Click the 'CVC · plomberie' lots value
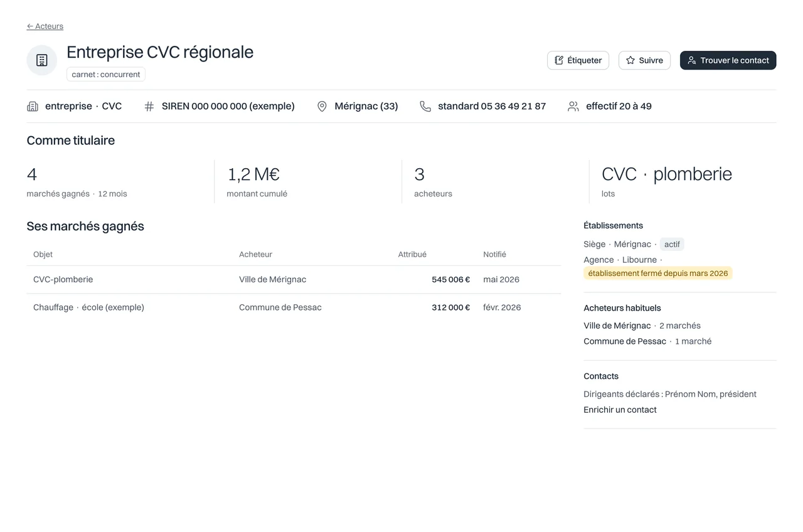The width and height of the screenshot is (803, 532). [x=667, y=174]
